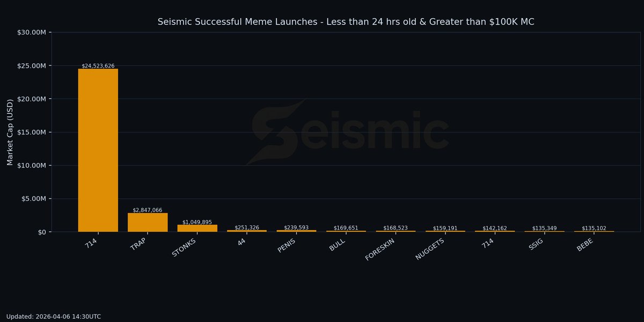
Task: Click the $142,162 value label
Action: point(495,228)
